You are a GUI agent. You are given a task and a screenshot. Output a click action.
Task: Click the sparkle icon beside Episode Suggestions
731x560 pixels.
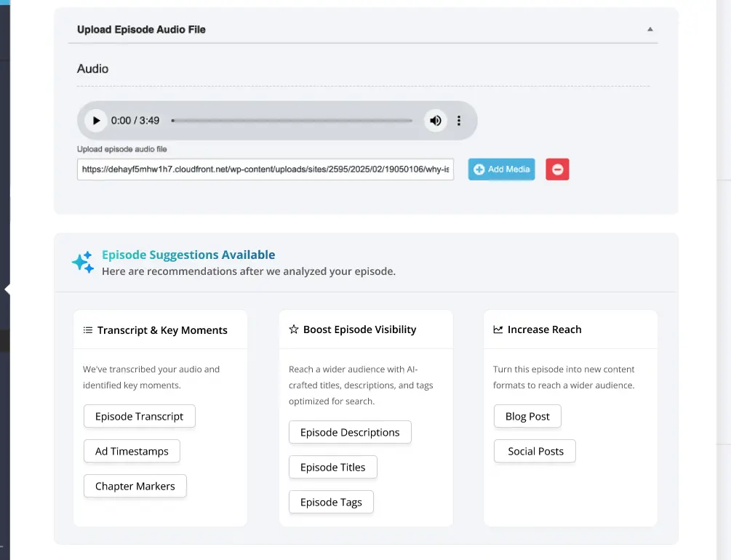point(83,263)
